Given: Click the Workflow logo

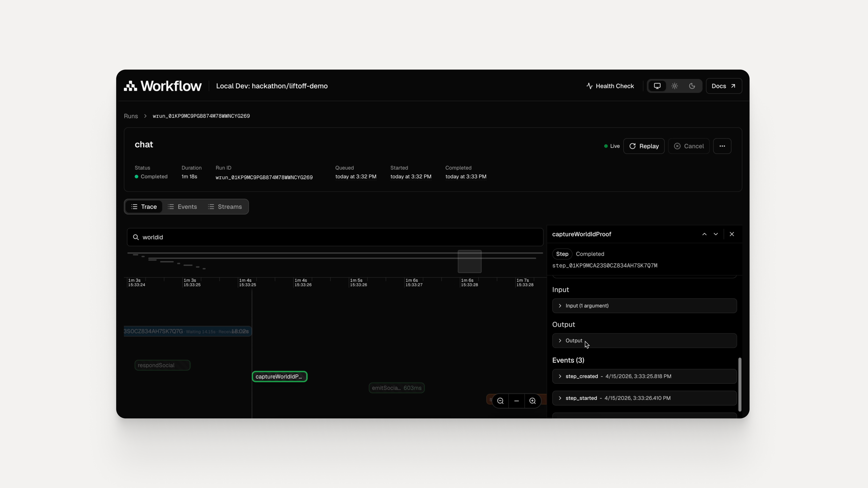Looking at the screenshot, I should coord(163,86).
